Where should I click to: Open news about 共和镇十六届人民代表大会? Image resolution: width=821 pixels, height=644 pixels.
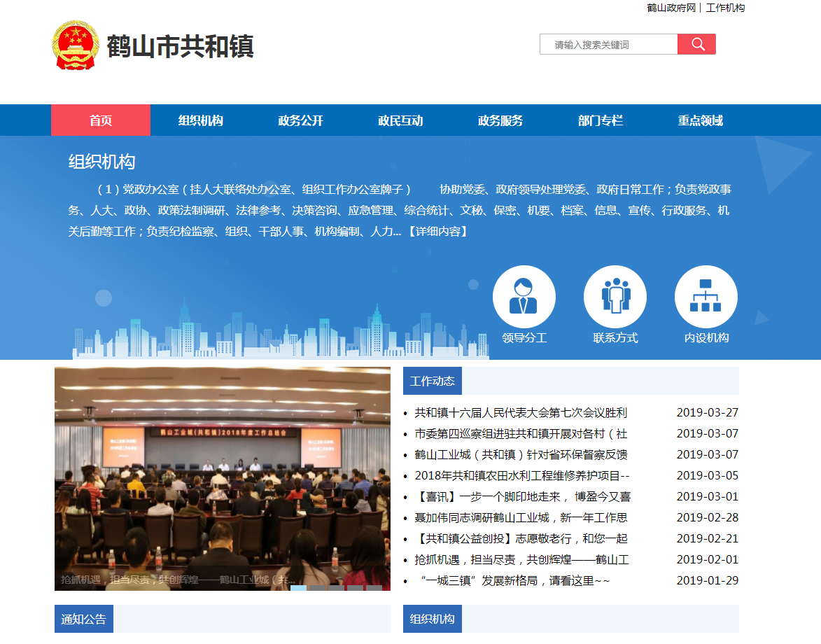point(521,413)
